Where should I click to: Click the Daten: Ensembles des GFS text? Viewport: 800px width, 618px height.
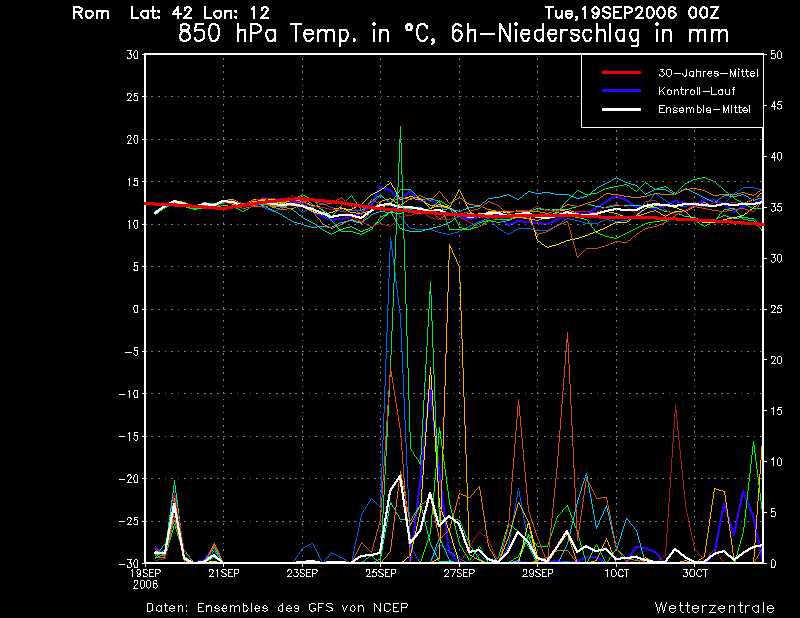click(x=277, y=607)
